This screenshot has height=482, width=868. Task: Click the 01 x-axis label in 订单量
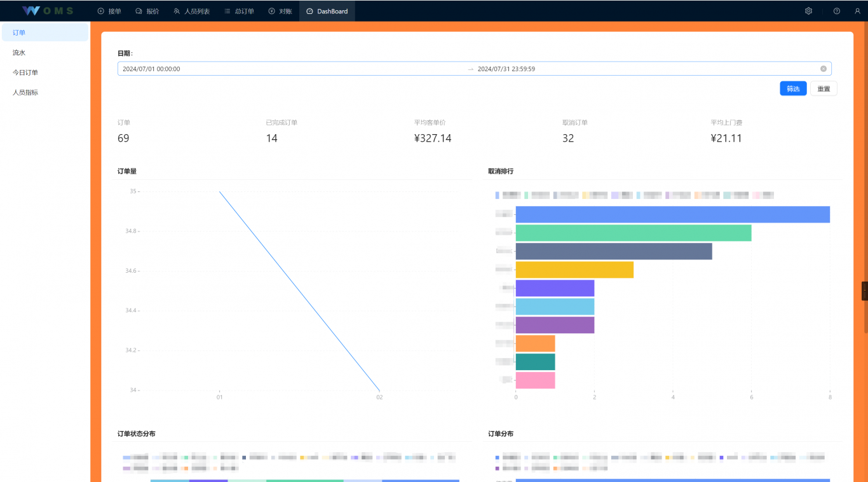219,397
